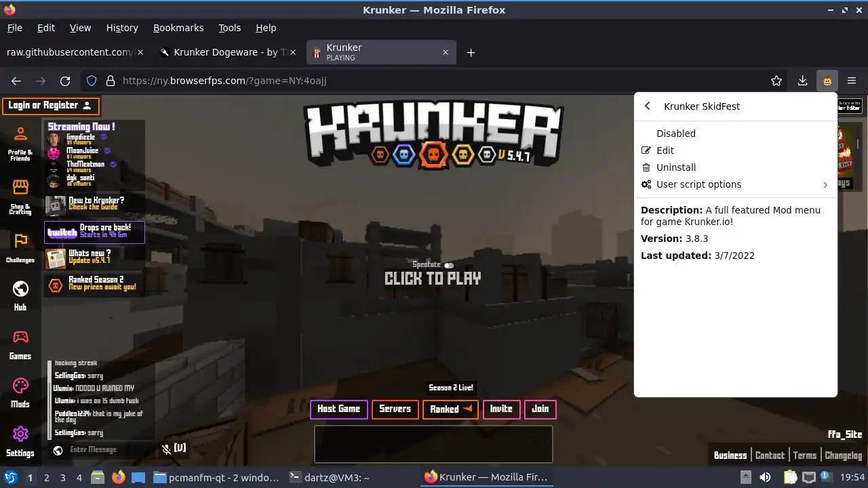Toggle the Spectate switch
The image size is (868, 488).
[x=449, y=265]
